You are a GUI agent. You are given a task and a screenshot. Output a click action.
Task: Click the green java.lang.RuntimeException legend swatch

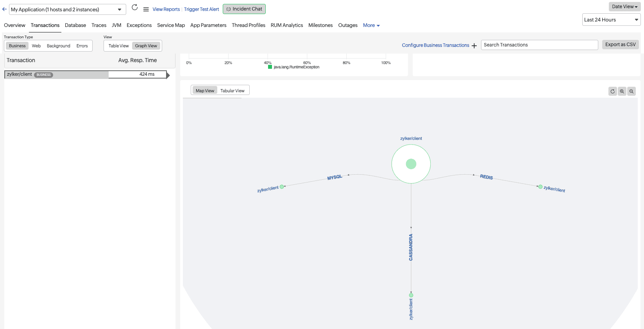click(x=270, y=67)
